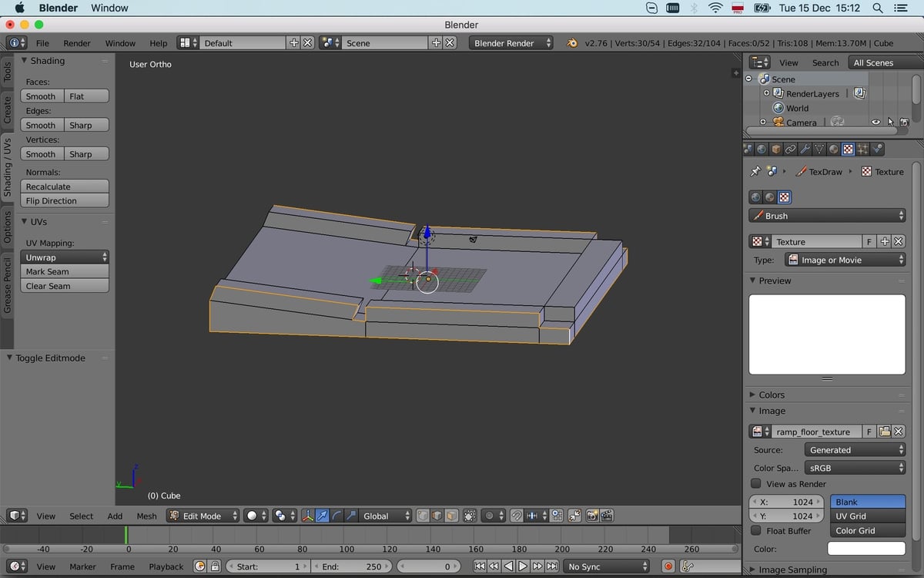This screenshot has height=578, width=924.
Task: Enable the Float Buffer checkbox
Action: click(x=755, y=530)
